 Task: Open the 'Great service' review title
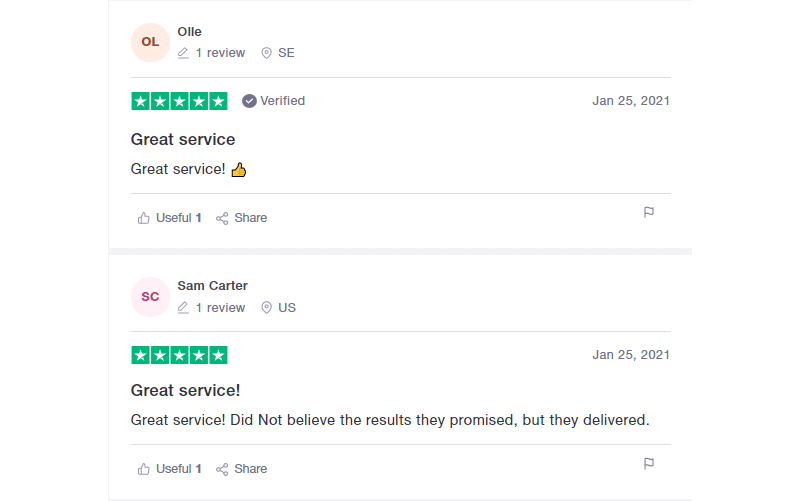tap(183, 139)
